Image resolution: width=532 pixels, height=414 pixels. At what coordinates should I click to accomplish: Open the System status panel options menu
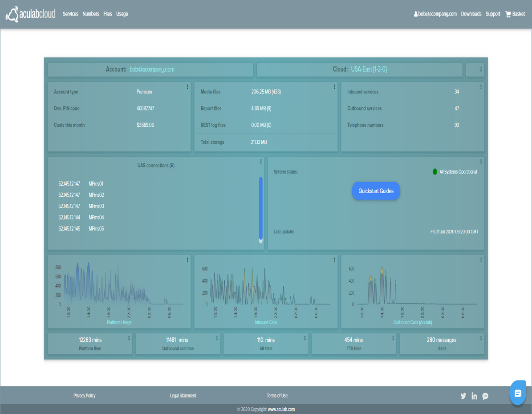[x=481, y=162]
